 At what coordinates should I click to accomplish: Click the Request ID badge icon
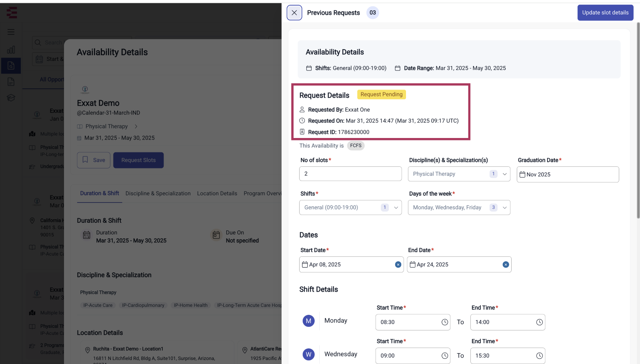click(x=302, y=132)
